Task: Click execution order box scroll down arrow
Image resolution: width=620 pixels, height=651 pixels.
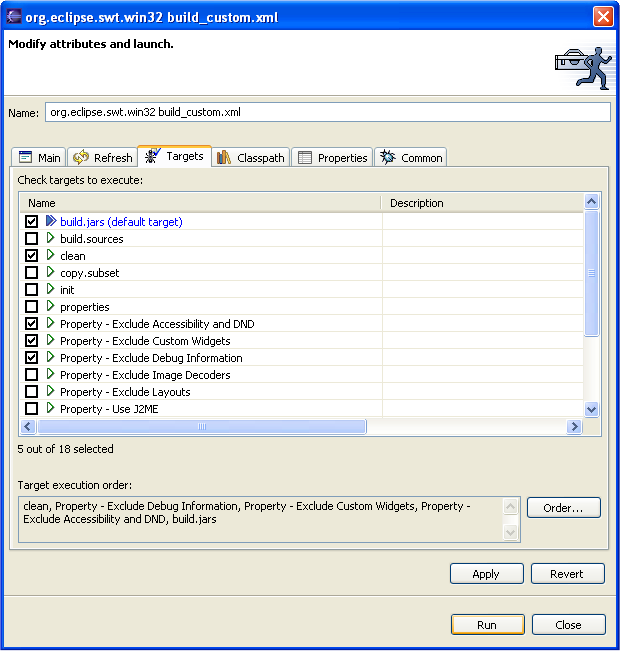Action: pos(510,532)
